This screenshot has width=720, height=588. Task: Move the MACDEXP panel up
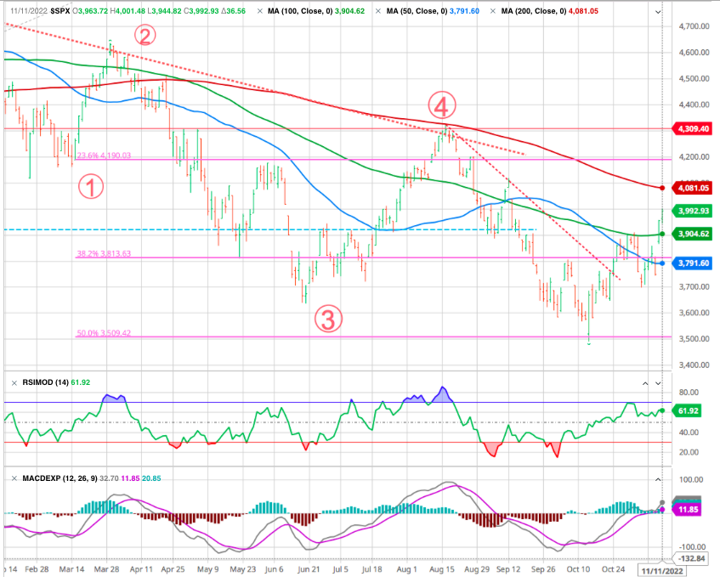[658, 479]
